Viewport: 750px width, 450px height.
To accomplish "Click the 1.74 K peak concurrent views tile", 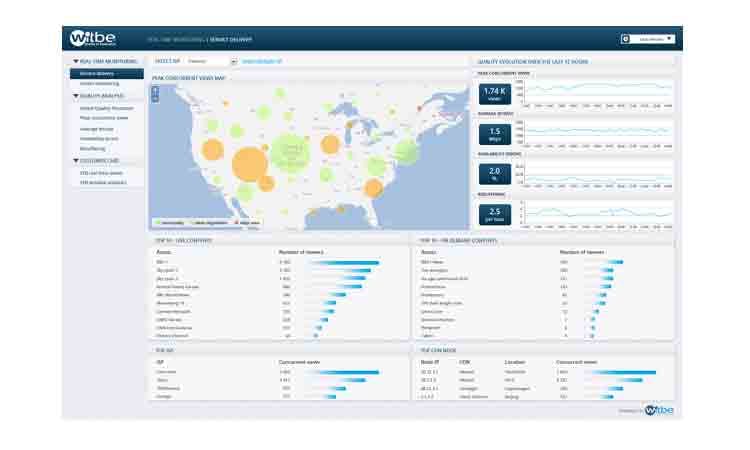I will tap(495, 94).
